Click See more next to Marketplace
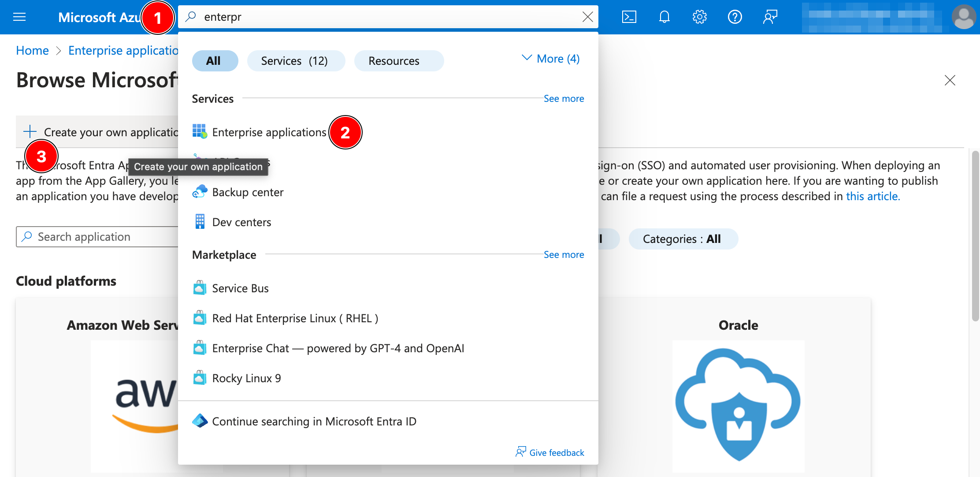 click(x=564, y=254)
